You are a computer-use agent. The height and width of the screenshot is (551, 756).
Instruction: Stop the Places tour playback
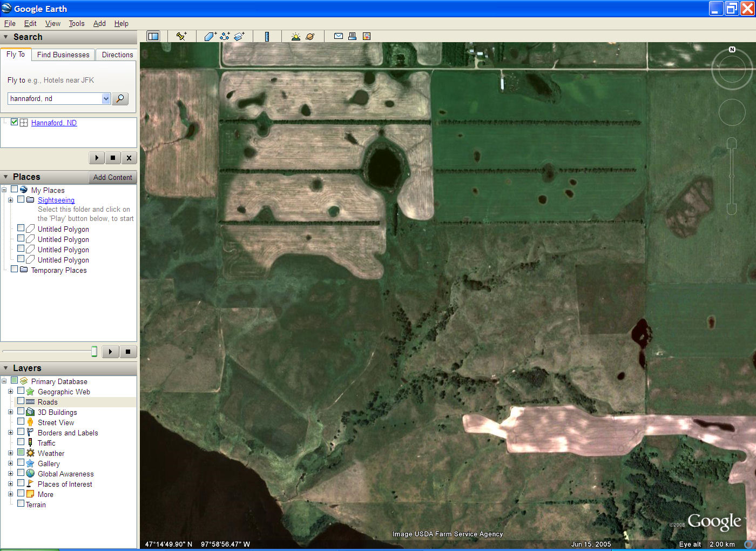[x=128, y=352]
